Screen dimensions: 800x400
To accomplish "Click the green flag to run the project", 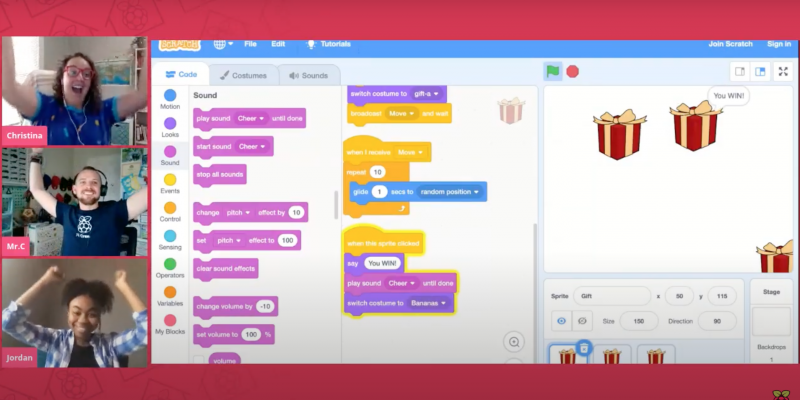I will tap(553, 71).
